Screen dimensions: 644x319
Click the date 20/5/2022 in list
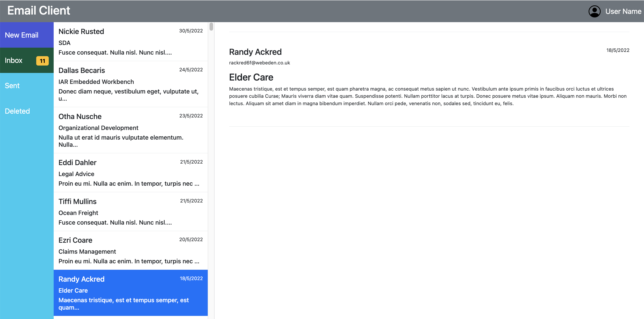191,239
